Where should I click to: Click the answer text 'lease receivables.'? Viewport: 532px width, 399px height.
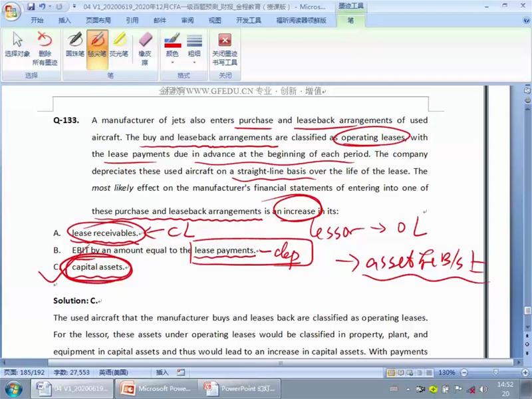click(105, 233)
